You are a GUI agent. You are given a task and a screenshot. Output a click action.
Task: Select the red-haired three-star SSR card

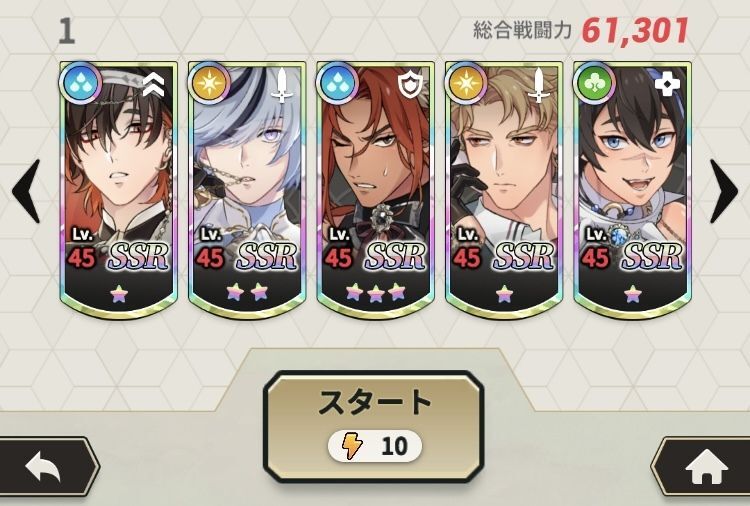pyautogui.click(x=375, y=190)
